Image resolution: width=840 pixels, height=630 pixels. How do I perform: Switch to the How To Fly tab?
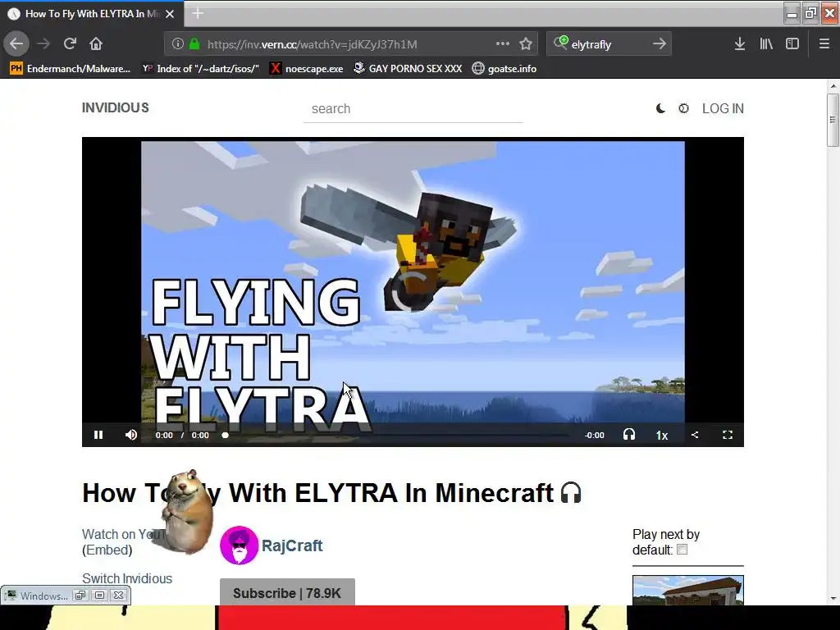(x=92, y=14)
